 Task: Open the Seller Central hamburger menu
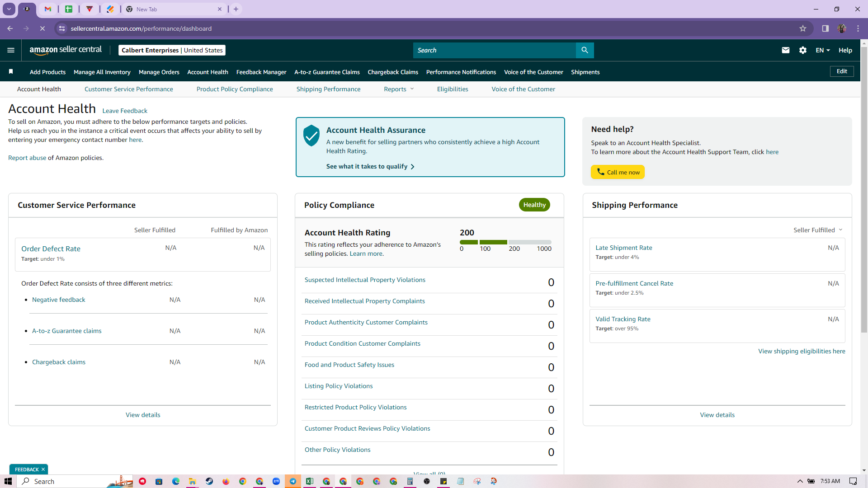[11, 50]
